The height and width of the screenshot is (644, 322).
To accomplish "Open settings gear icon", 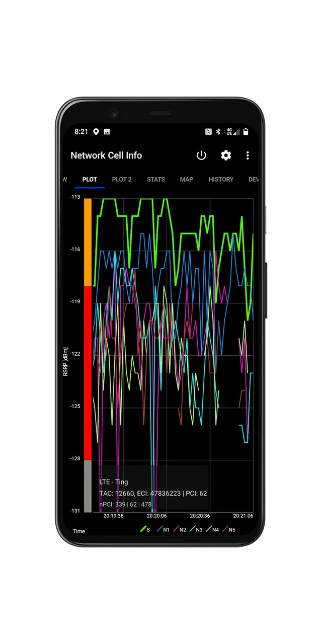I will point(226,155).
